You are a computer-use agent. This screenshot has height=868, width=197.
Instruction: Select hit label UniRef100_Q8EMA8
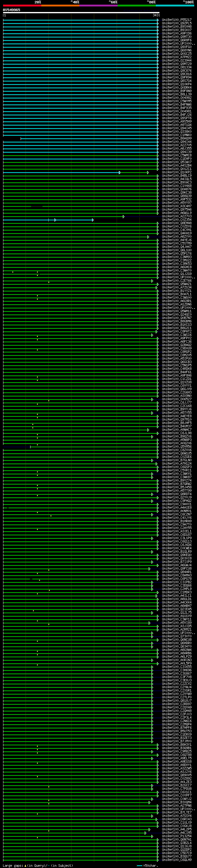pyautogui.click(x=177, y=223)
